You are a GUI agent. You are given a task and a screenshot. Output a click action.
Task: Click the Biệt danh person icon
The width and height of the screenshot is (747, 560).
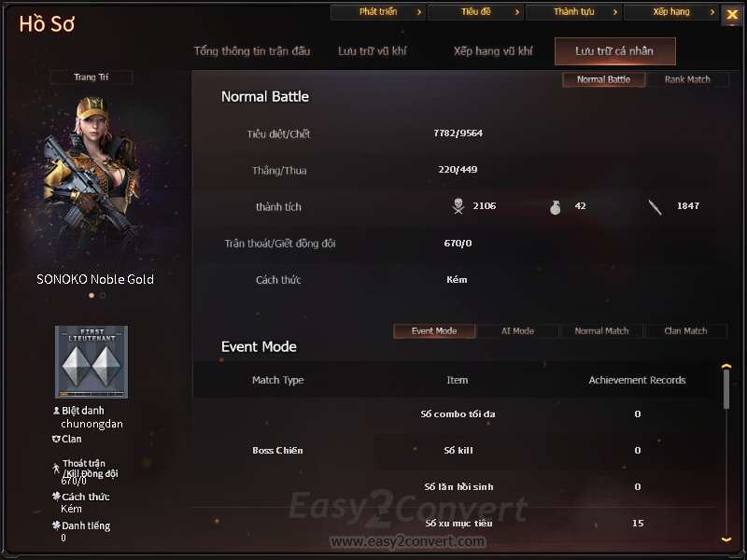tap(56, 411)
